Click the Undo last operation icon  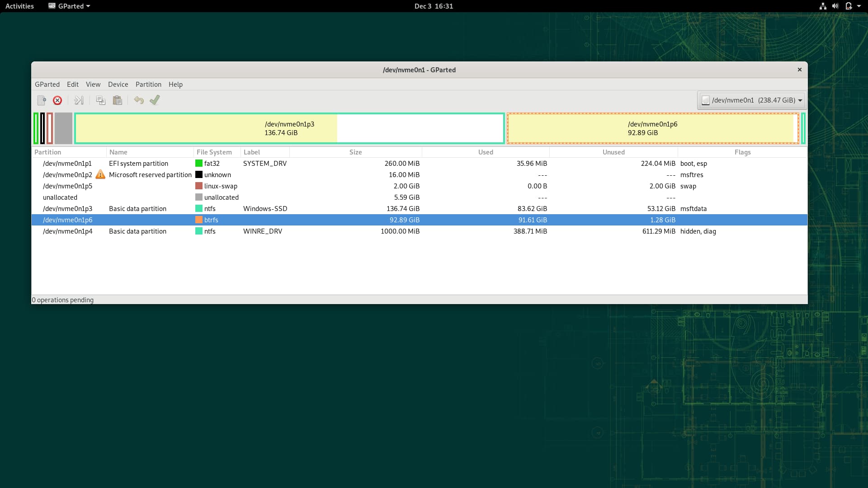pyautogui.click(x=139, y=100)
